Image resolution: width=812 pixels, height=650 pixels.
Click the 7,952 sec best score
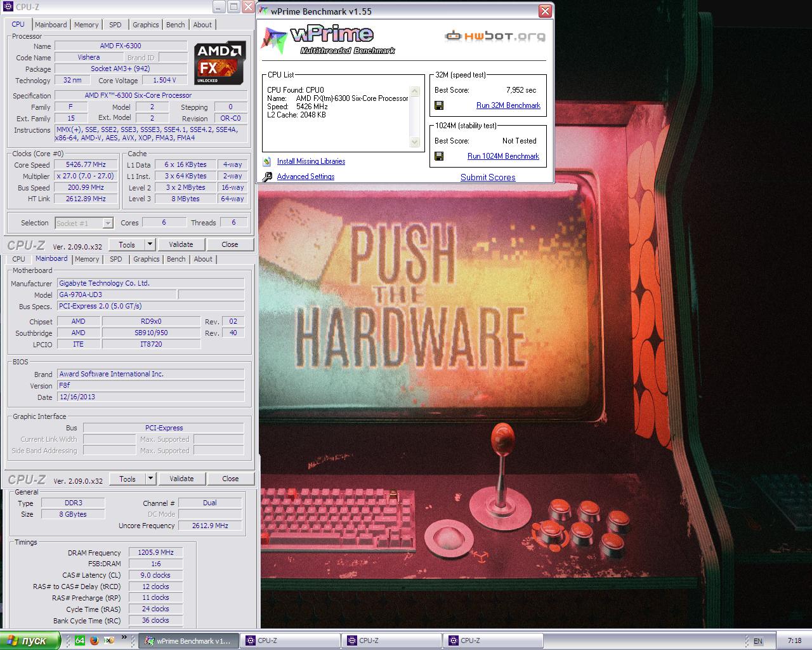point(521,90)
